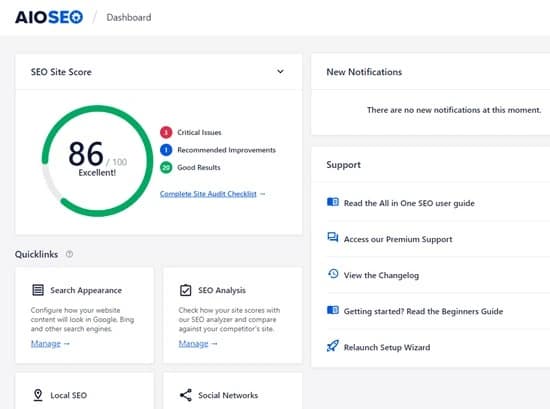Click the user guide book icon
Screen dimensions: 550x409
(x=333, y=202)
